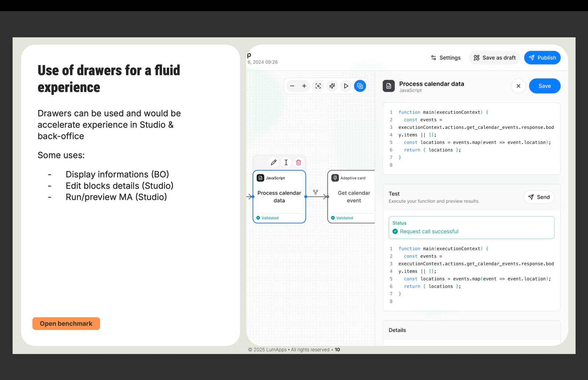588x380 pixels.
Task: Click the Adaptive card icon on second block
Action: (x=335, y=178)
